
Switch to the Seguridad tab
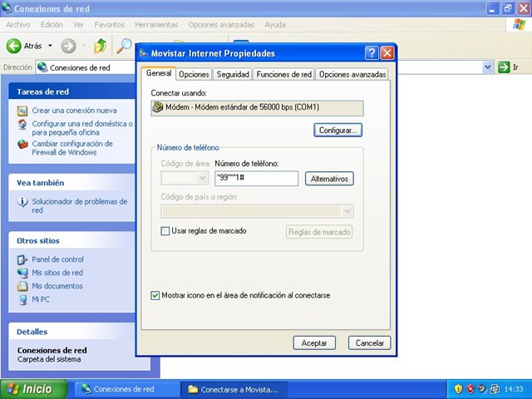[233, 74]
